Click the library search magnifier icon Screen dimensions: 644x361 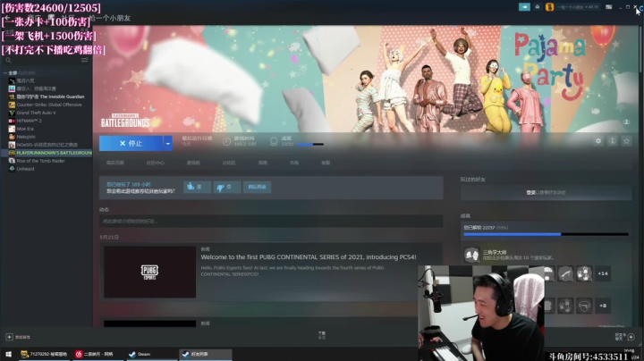(x=8, y=60)
